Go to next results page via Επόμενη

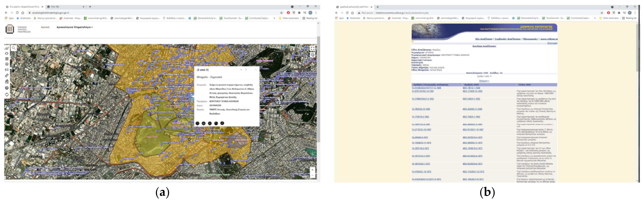[x=484, y=81]
